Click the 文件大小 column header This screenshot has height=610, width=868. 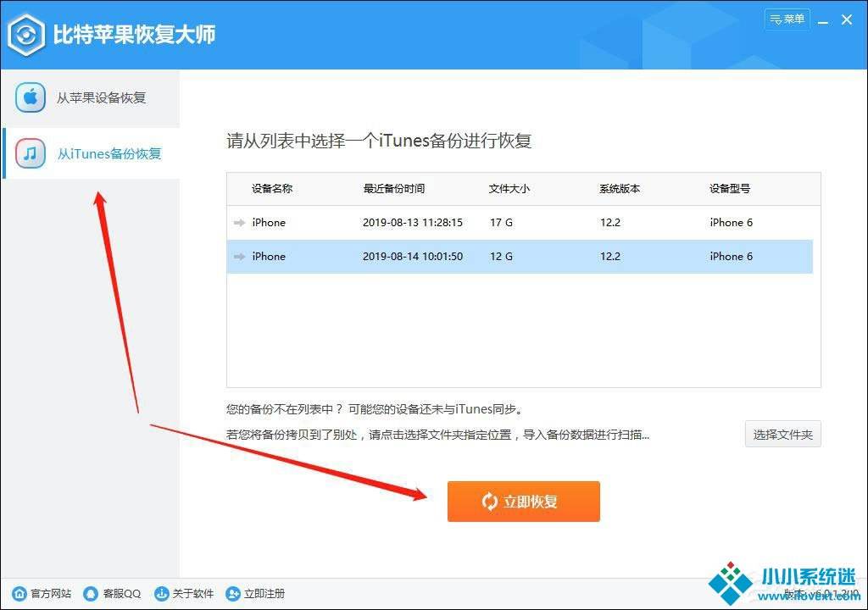tap(509, 189)
